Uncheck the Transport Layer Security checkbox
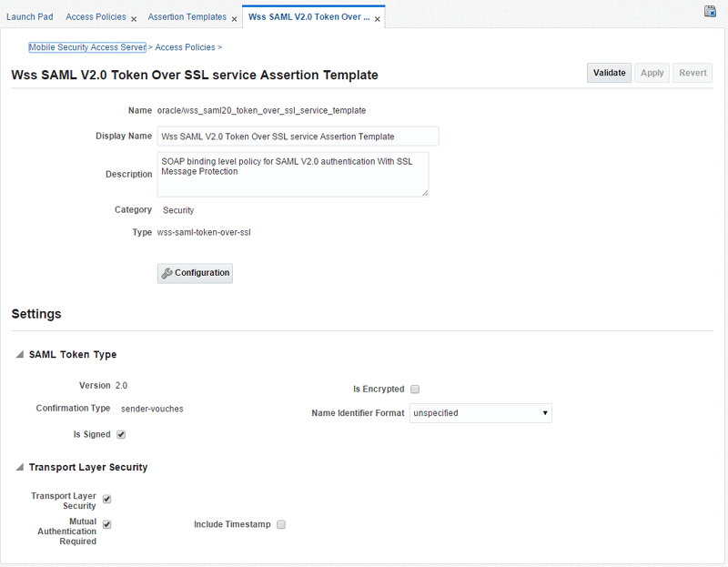The height and width of the screenshot is (567, 728). 106,500
